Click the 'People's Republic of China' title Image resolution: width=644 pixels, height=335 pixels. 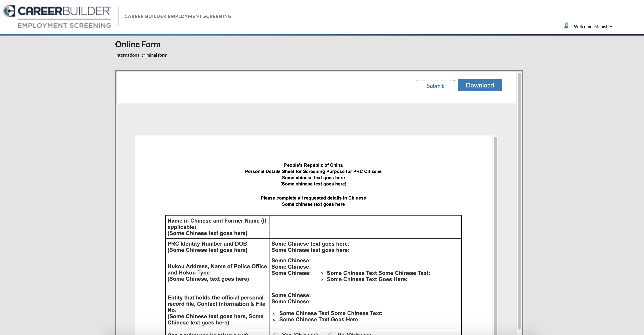(313, 165)
